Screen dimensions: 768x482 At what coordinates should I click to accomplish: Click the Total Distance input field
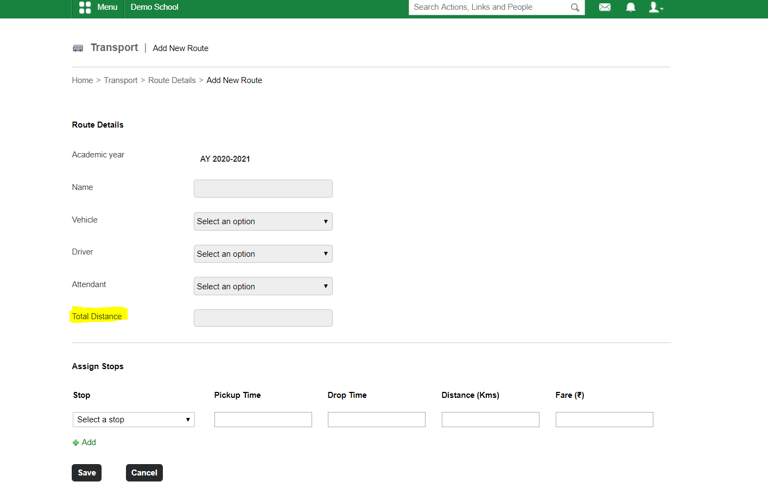point(263,318)
